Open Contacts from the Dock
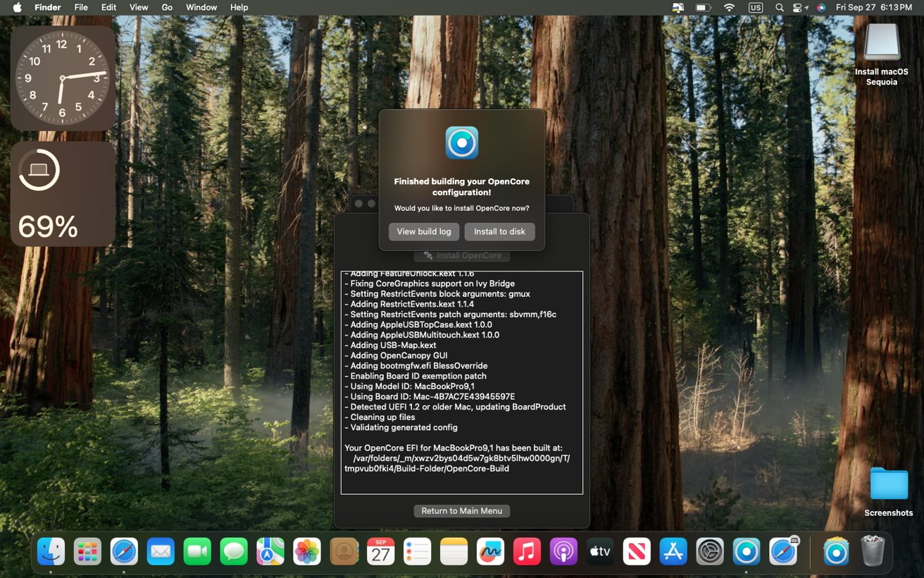Viewport: 924px width, 578px height. tap(344, 551)
